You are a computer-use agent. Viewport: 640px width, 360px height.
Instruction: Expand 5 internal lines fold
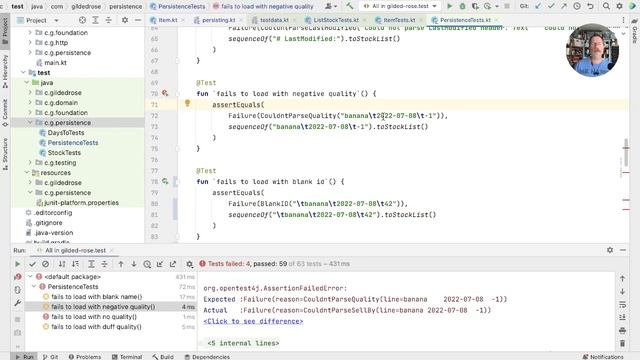(243, 343)
